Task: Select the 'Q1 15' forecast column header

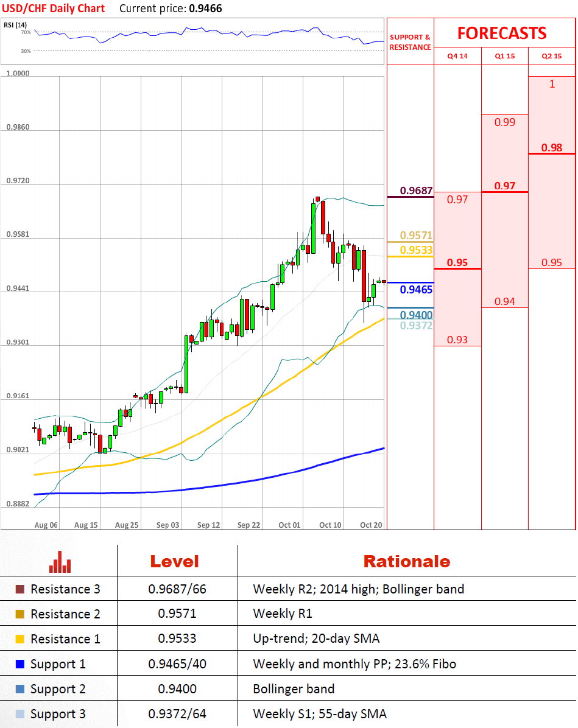Action: click(x=504, y=56)
